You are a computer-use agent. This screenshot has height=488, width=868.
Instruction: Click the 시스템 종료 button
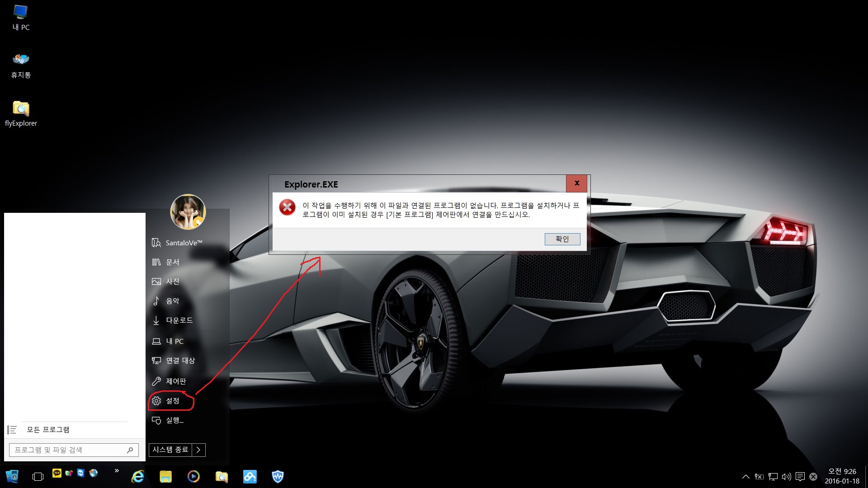coord(170,450)
